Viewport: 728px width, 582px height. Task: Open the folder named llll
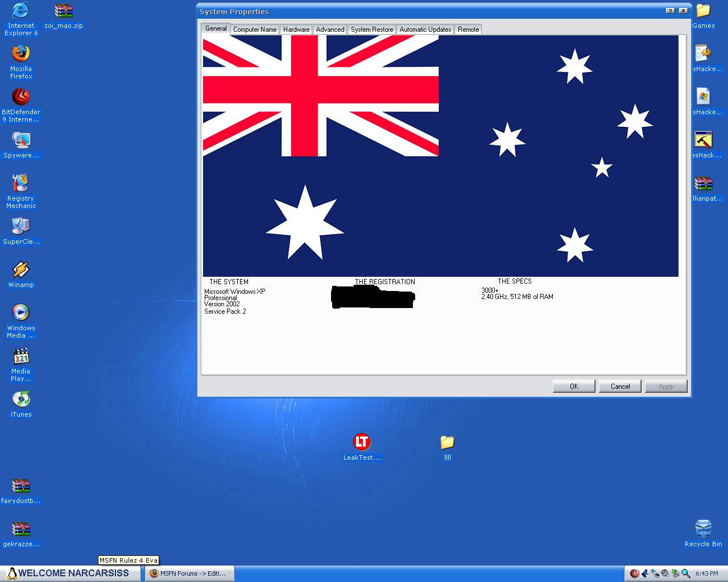click(448, 447)
